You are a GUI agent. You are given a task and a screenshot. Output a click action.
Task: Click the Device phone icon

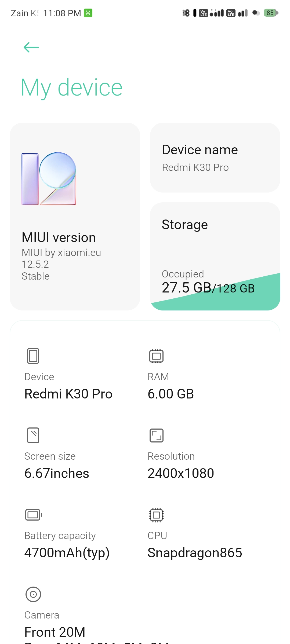33,356
